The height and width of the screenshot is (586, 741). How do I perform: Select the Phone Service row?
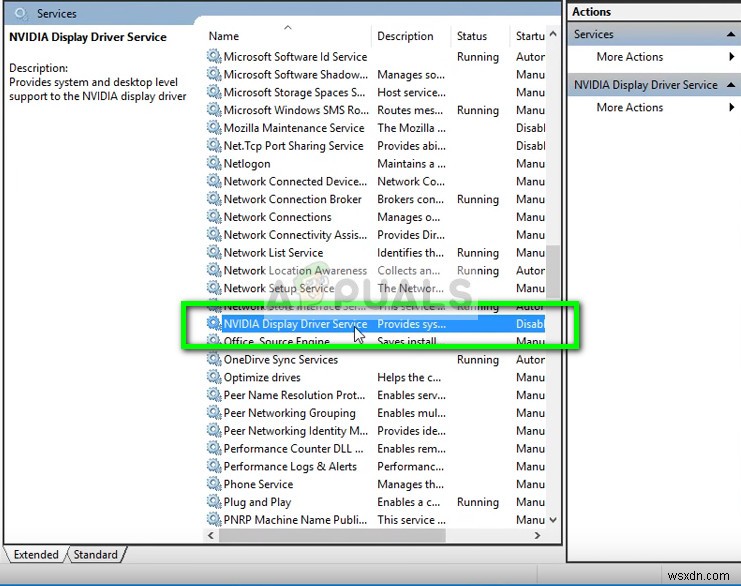pos(376,484)
